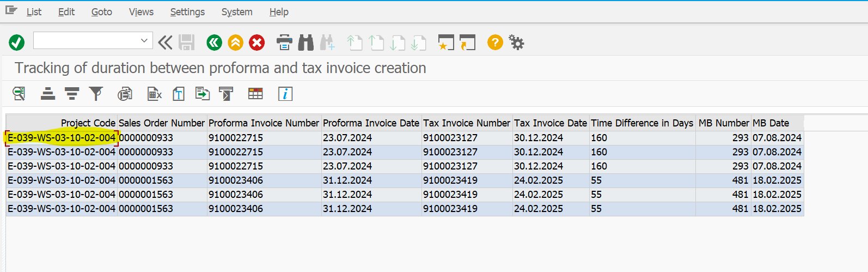
Task: Click the yellow Exit button
Action: point(235,43)
